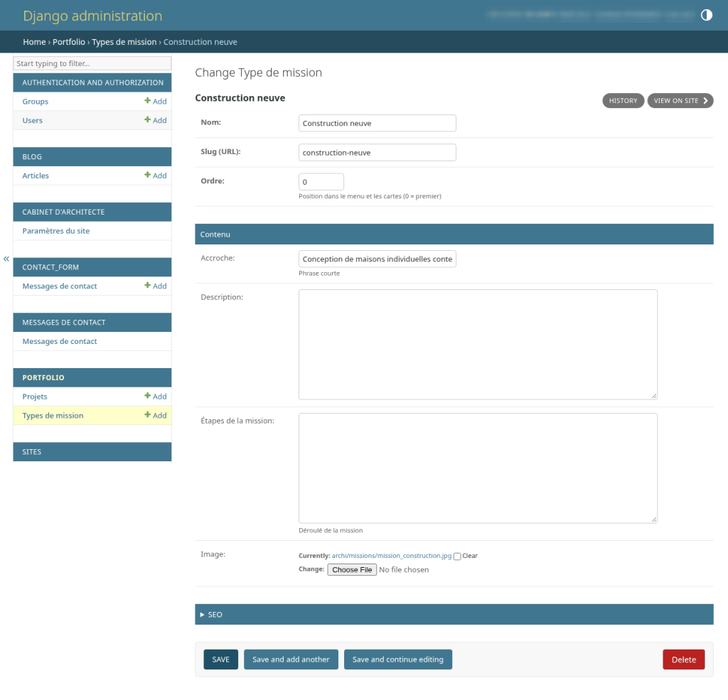The width and height of the screenshot is (728, 700).
Task: Delete this Type de mission
Action: [683, 659]
